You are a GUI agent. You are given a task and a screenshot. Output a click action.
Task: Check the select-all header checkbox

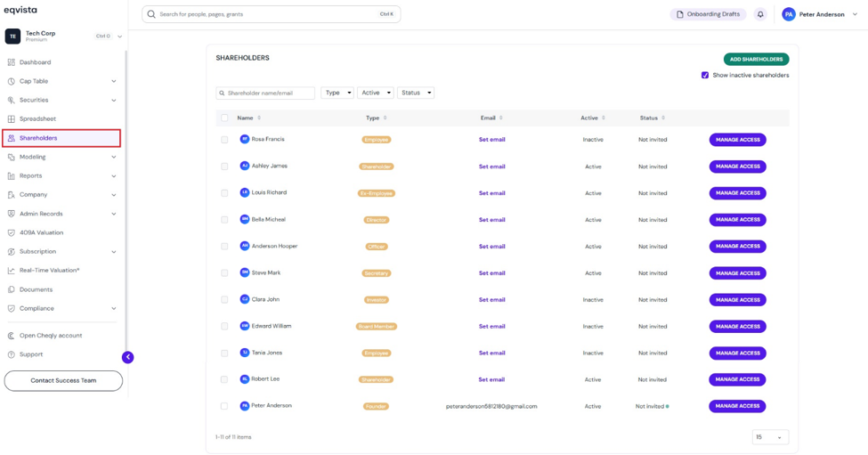click(x=224, y=118)
